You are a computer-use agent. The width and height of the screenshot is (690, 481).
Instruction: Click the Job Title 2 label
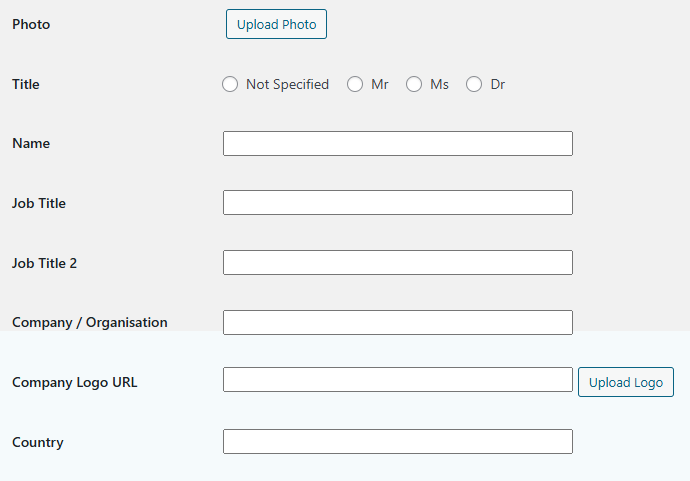click(45, 264)
